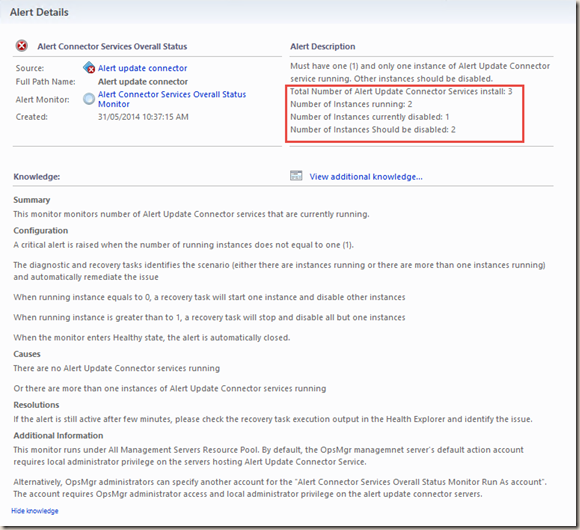This screenshot has height=530, width=580.
Task: Click the Instances Should be disabled line
Action: click(x=373, y=129)
